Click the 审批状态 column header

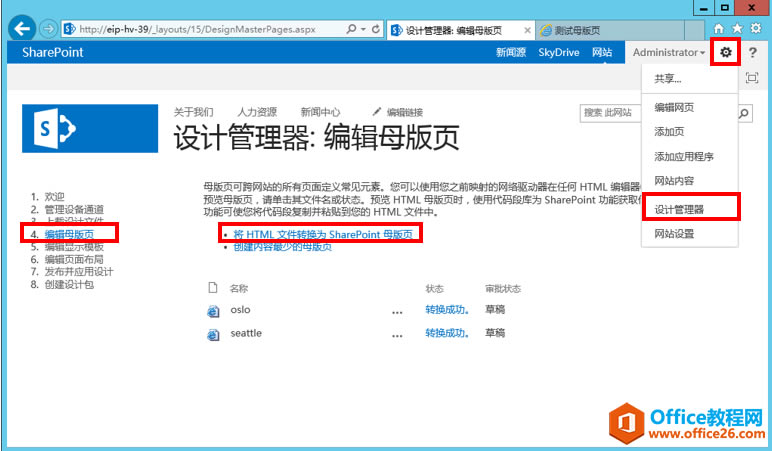pos(503,289)
